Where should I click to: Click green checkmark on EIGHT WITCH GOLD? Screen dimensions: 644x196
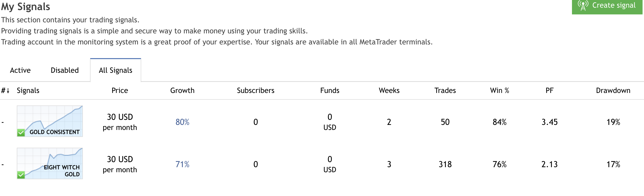tap(21, 175)
